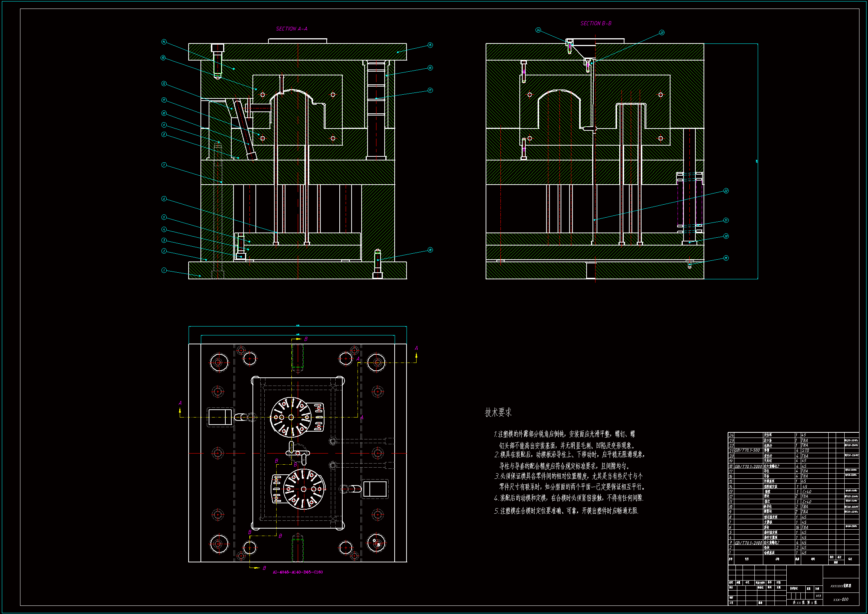
Task: Select GB/T70.1-500 cell in row 21
Action: click(x=747, y=451)
